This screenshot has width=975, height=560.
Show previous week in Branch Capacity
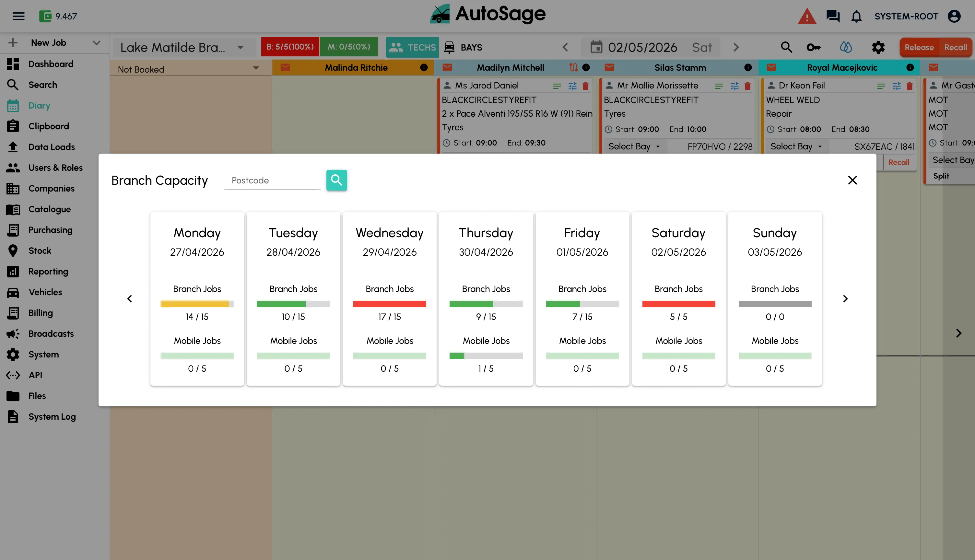[x=130, y=299]
